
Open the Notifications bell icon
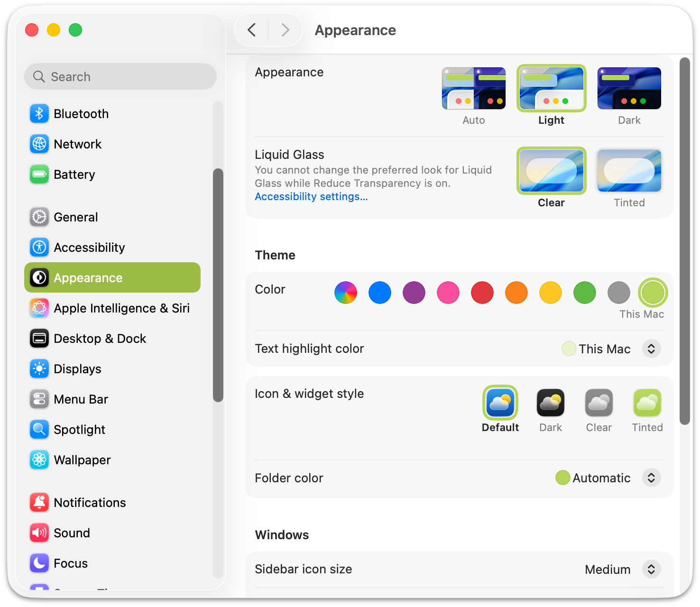[39, 503]
